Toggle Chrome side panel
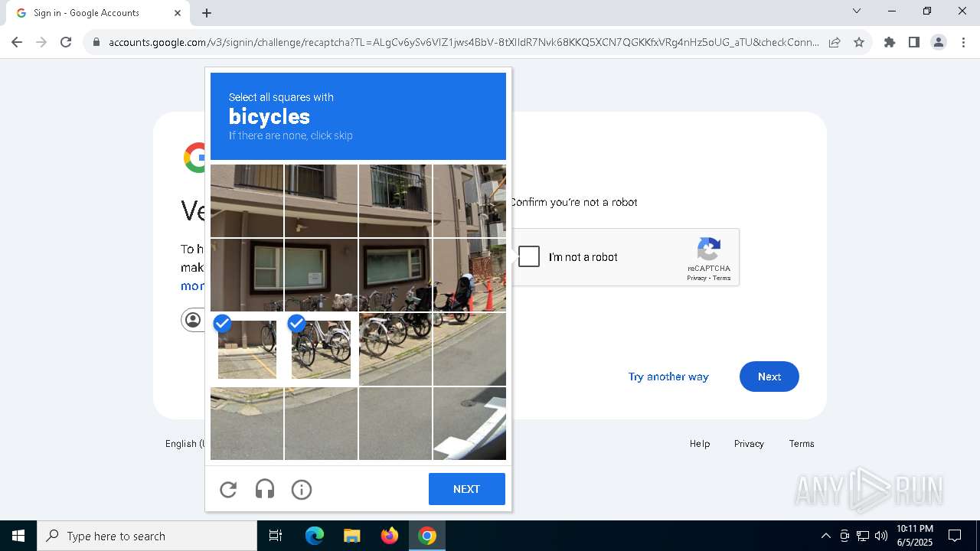980x551 pixels. (914, 42)
